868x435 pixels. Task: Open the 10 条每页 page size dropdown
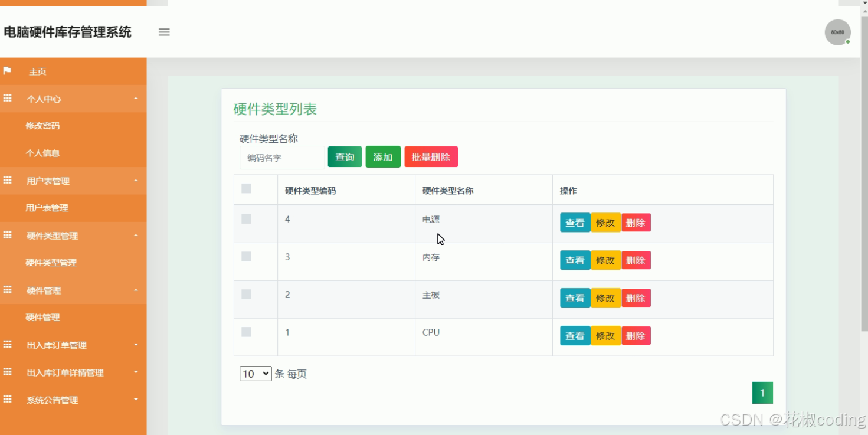(x=256, y=374)
